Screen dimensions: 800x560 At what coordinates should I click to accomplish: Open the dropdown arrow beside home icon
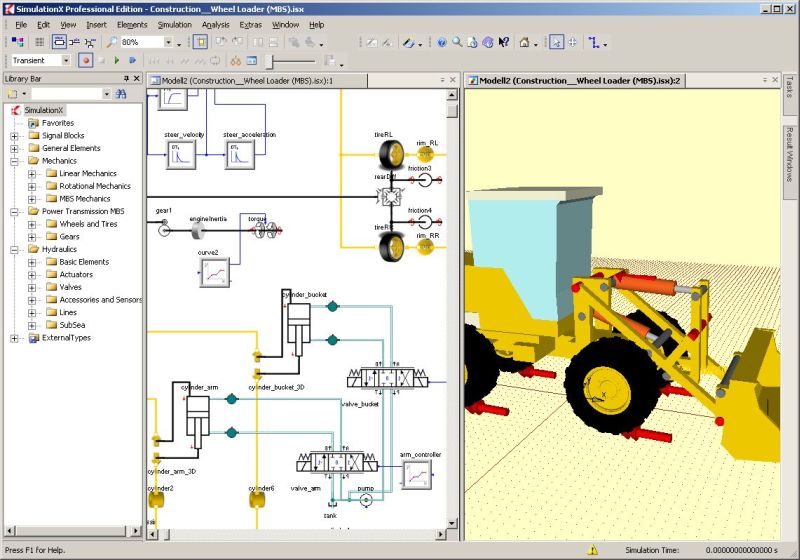(536, 44)
